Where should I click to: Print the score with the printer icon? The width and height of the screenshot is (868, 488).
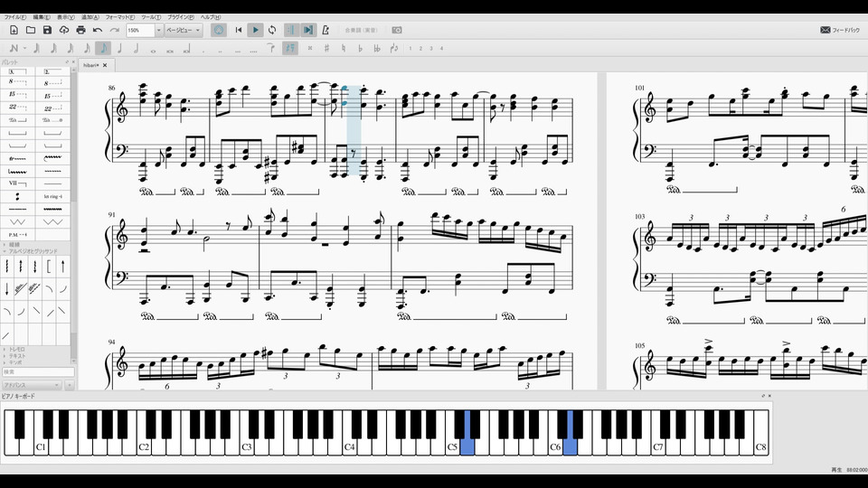pyautogui.click(x=80, y=30)
